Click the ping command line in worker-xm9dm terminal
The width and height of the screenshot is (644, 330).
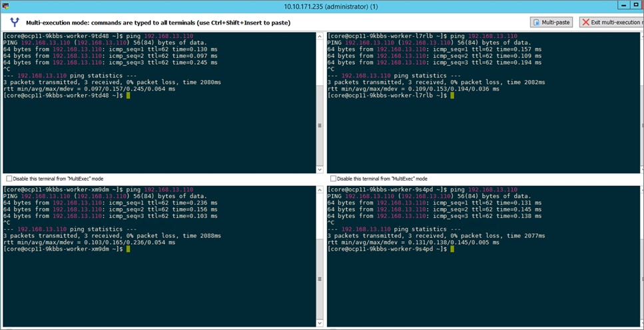(98, 190)
